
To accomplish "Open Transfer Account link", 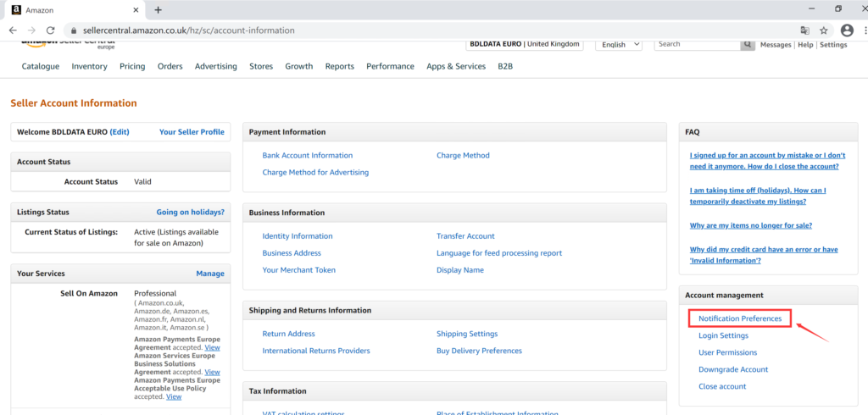I will pos(465,236).
